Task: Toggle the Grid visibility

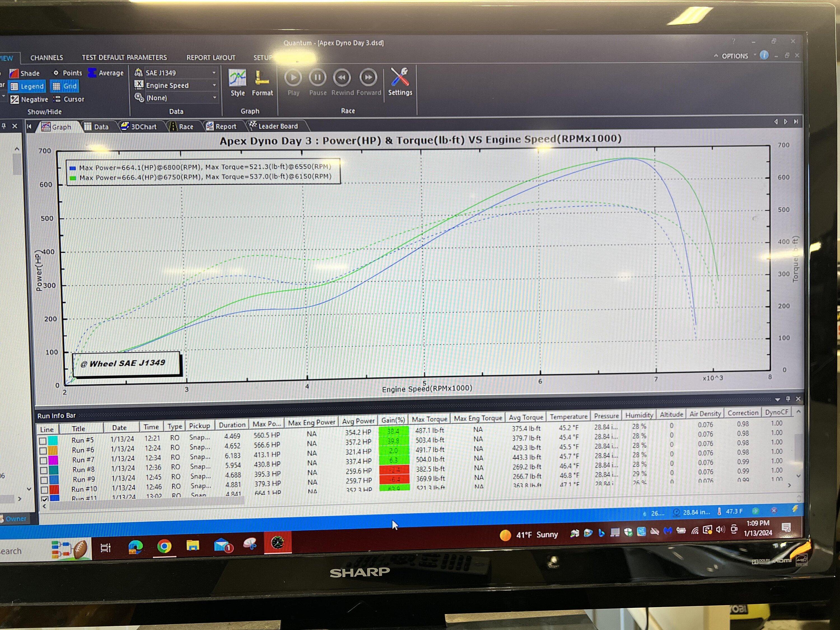Action: click(x=65, y=86)
